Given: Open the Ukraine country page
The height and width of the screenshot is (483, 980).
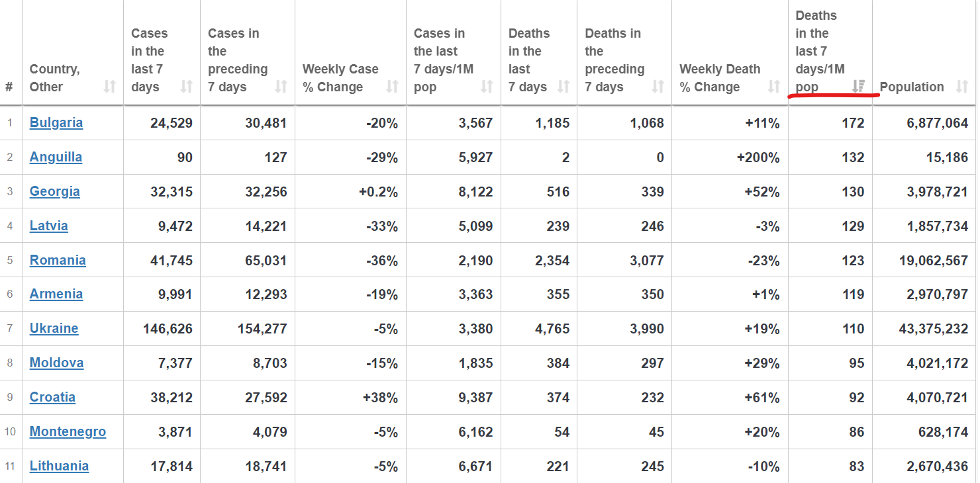Looking at the screenshot, I should coord(54,329).
